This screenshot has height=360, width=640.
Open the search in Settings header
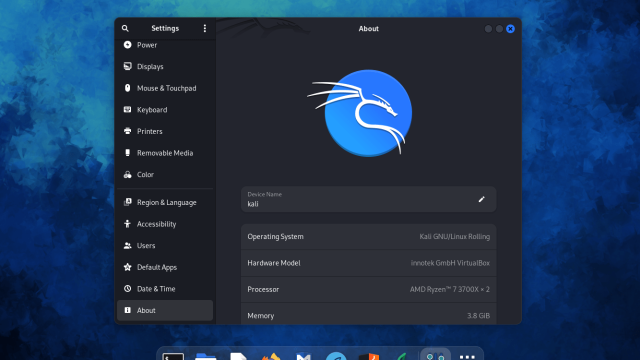125,29
